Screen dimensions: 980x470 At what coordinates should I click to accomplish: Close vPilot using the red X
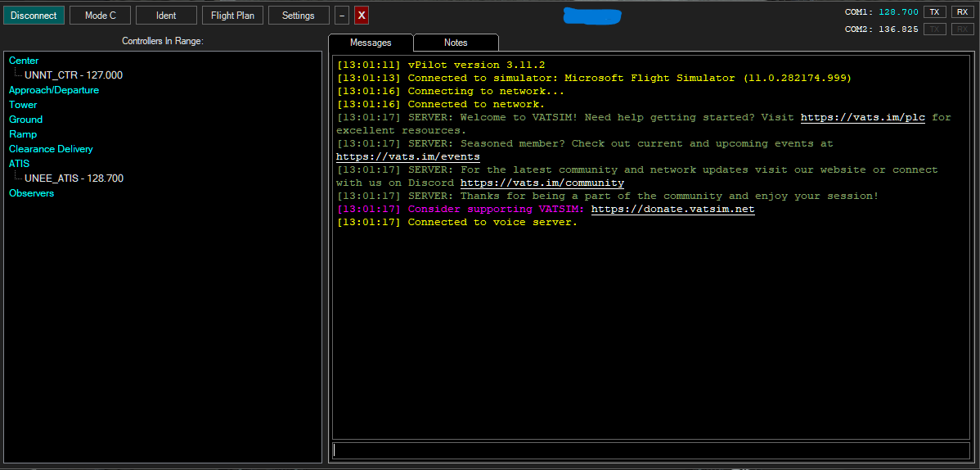click(x=361, y=16)
